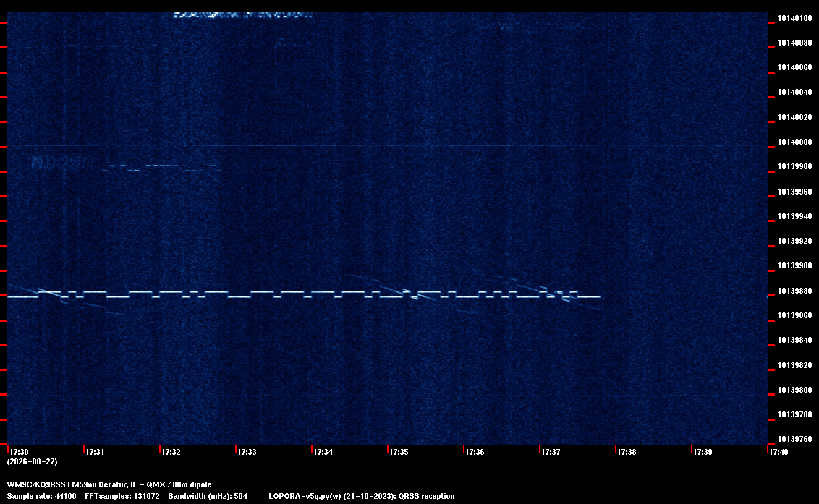This screenshot has height=504, width=819.
Task: Click the 17:39 time axis label
Action: click(x=703, y=452)
